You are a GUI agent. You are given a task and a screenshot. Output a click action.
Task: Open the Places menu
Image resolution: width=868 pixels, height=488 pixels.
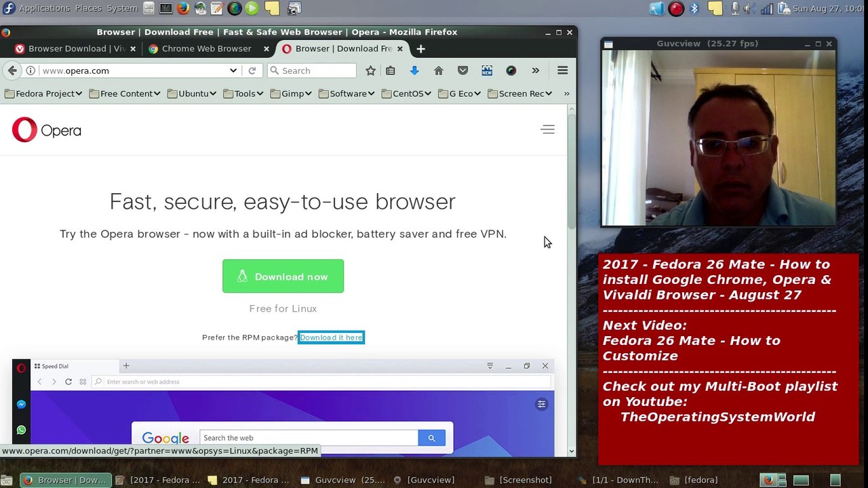88,8
